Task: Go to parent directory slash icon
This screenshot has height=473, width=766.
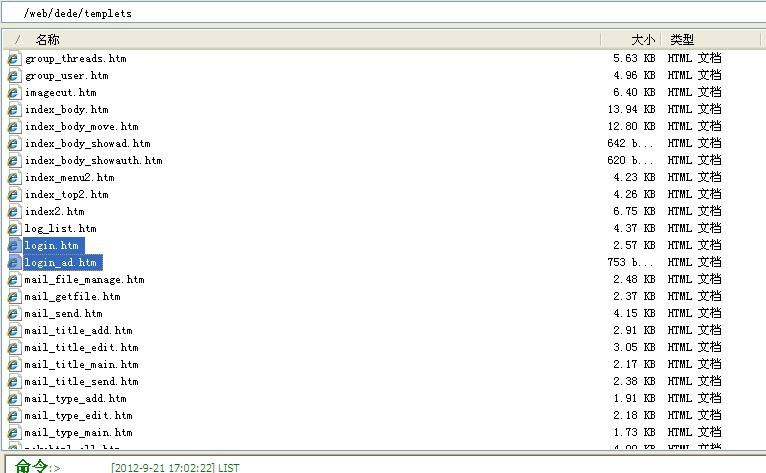Action: coord(17,39)
